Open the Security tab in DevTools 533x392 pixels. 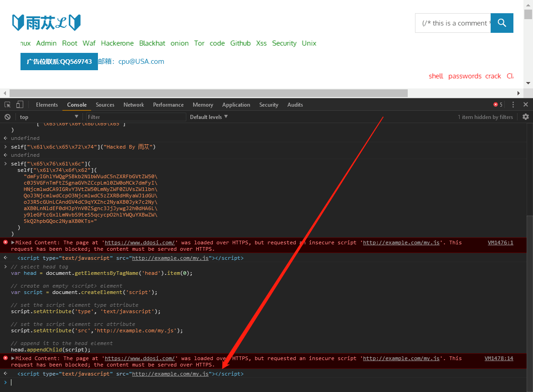point(269,105)
